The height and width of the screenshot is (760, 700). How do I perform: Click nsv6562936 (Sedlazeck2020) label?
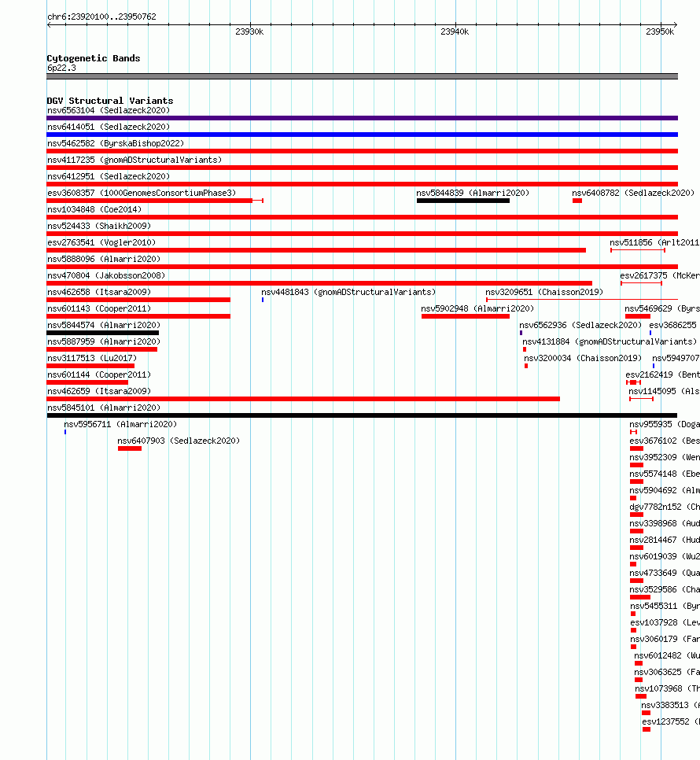[580, 325]
